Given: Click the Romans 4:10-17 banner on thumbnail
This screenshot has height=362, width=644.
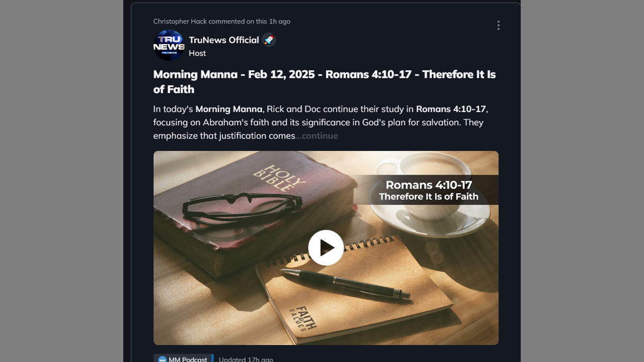Looking at the screenshot, I should point(429,190).
